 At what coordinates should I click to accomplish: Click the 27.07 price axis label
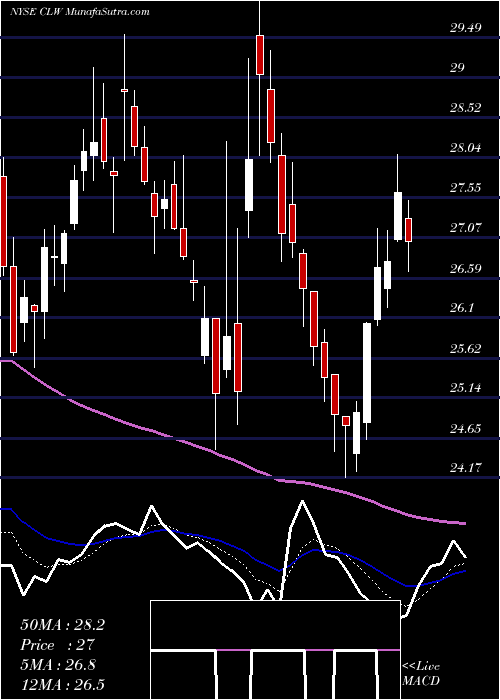[x=466, y=228]
